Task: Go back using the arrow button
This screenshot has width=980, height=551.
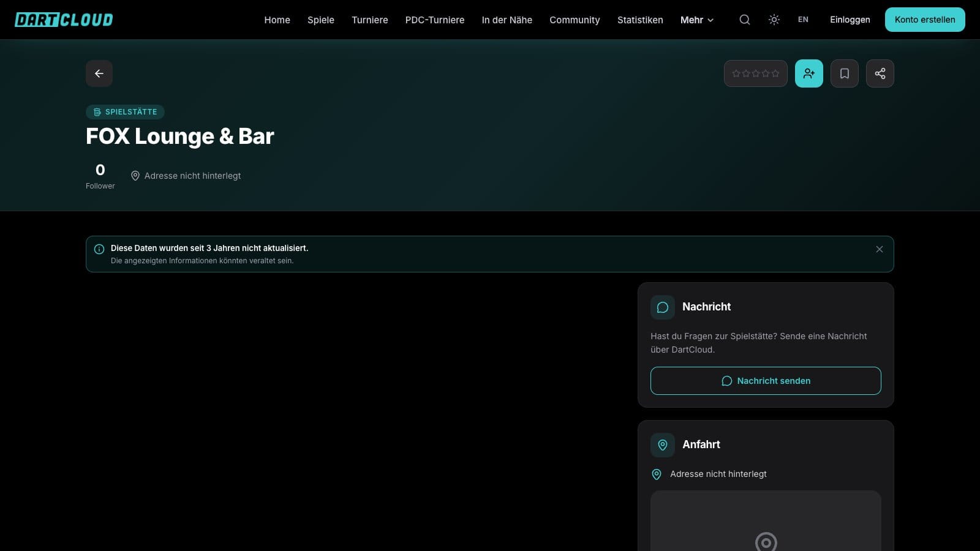Action: pyautogui.click(x=99, y=73)
